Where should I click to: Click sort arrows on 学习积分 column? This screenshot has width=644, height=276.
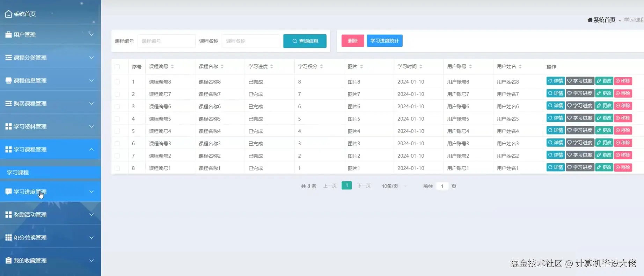click(321, 66)
